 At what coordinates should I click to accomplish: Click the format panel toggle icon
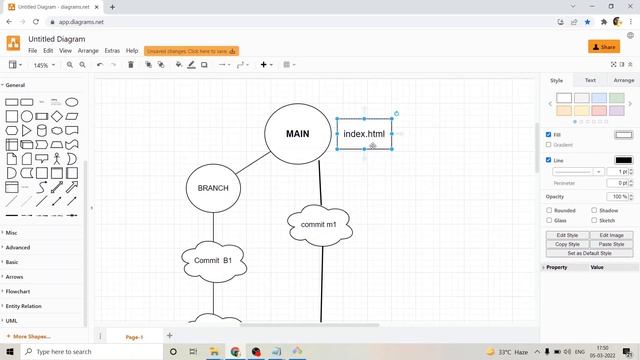click(x=622, y=64)
